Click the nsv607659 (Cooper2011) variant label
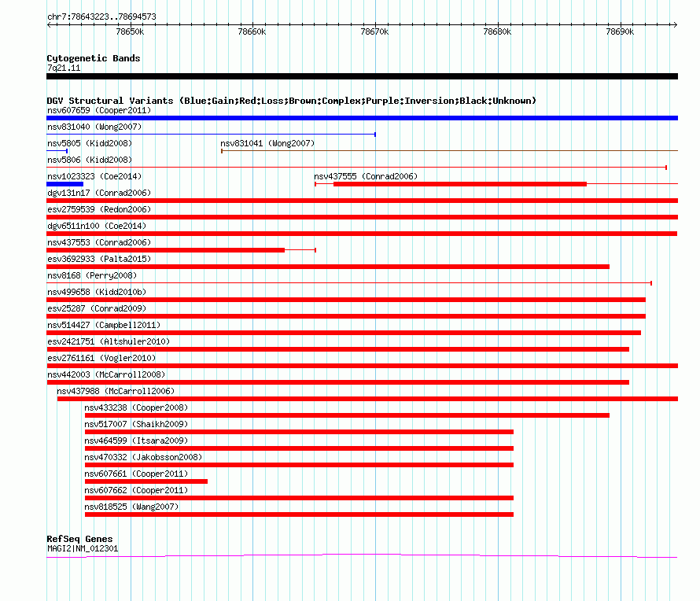Viewport: 700px width, 601px height. tap(99, 110)
